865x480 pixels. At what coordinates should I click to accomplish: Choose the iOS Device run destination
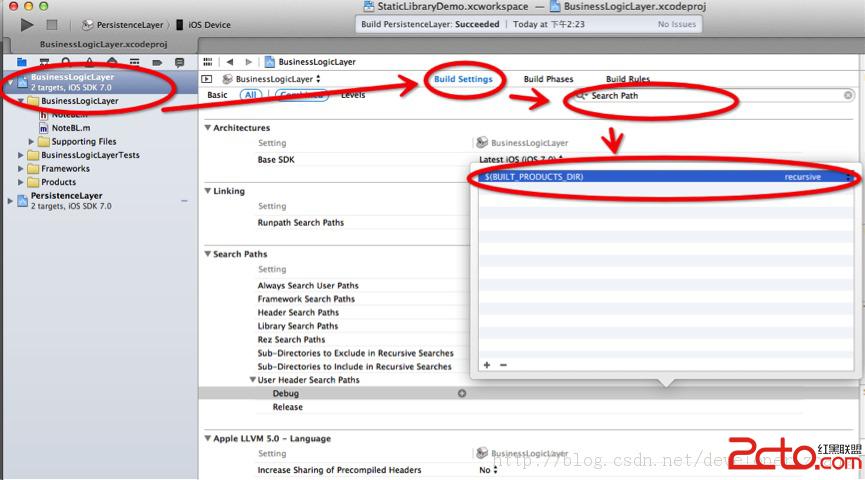209,25
